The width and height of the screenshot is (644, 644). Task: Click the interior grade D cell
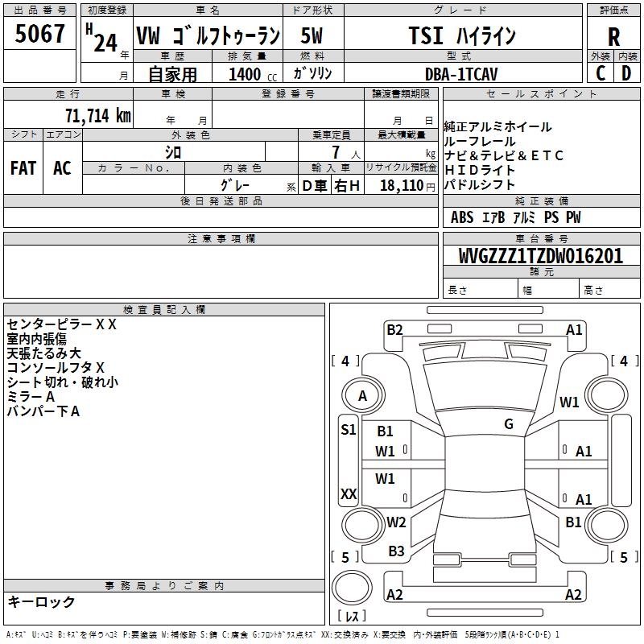[626, 72]
